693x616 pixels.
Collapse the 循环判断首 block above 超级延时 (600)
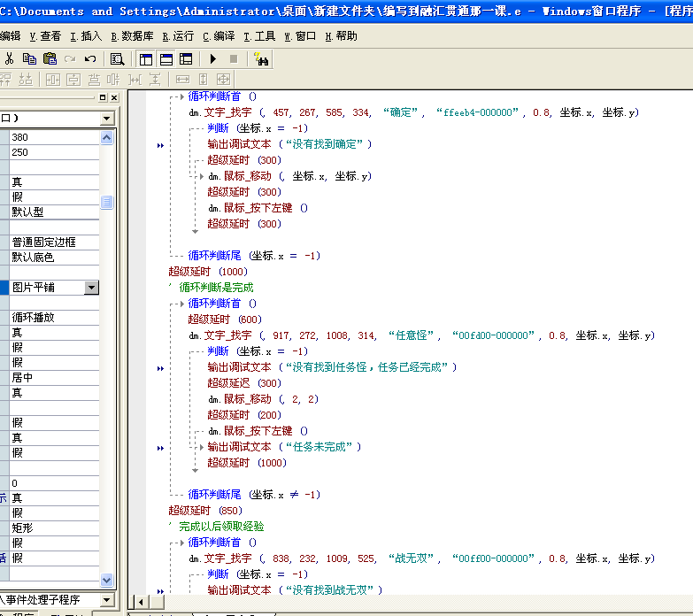tap(182, 304)
